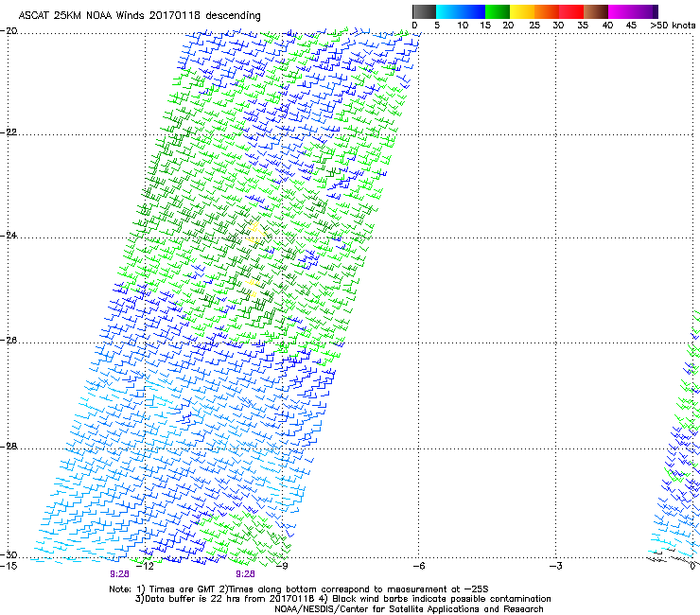Select the blue 10-15 knots legend segment

pos(473,11)
